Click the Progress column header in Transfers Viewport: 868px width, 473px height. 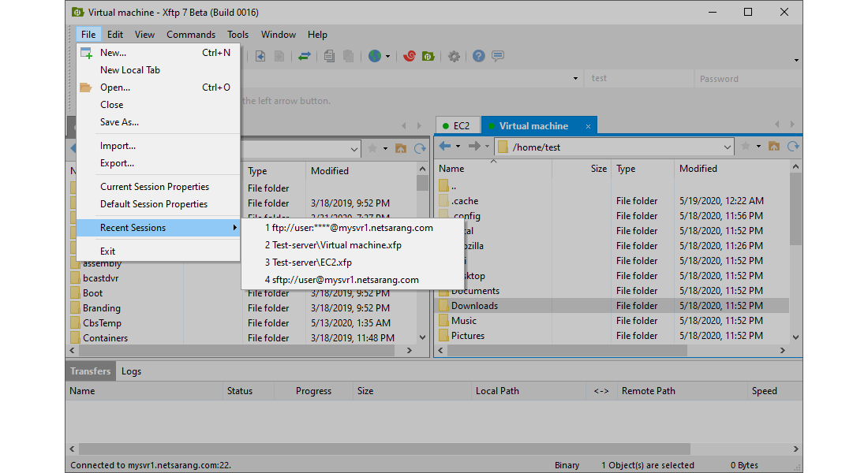(x=313, y=391)
